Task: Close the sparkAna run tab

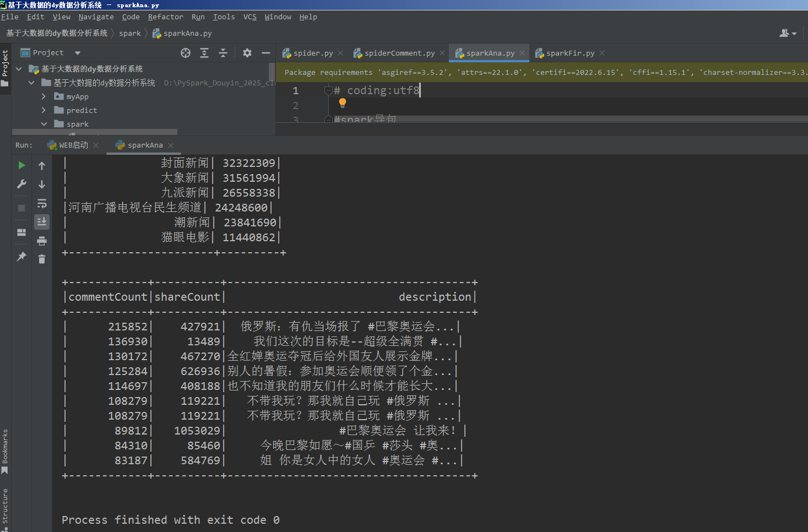Action: [171, 145]
